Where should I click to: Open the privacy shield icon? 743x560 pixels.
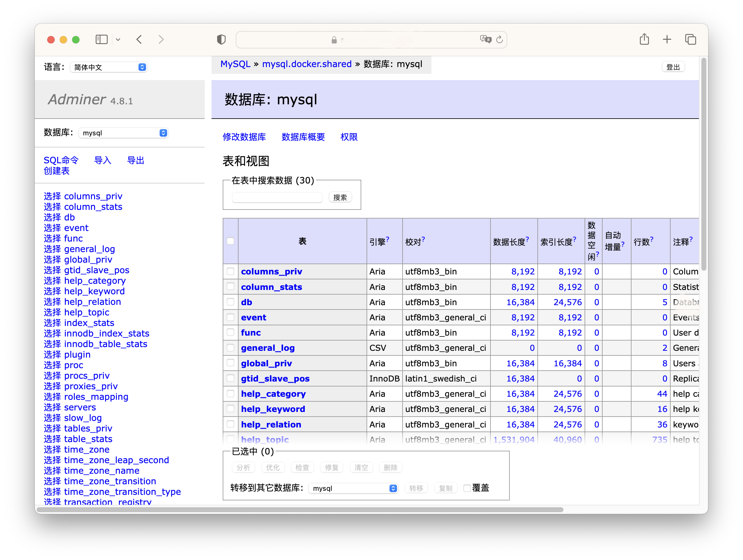point(221,40)
